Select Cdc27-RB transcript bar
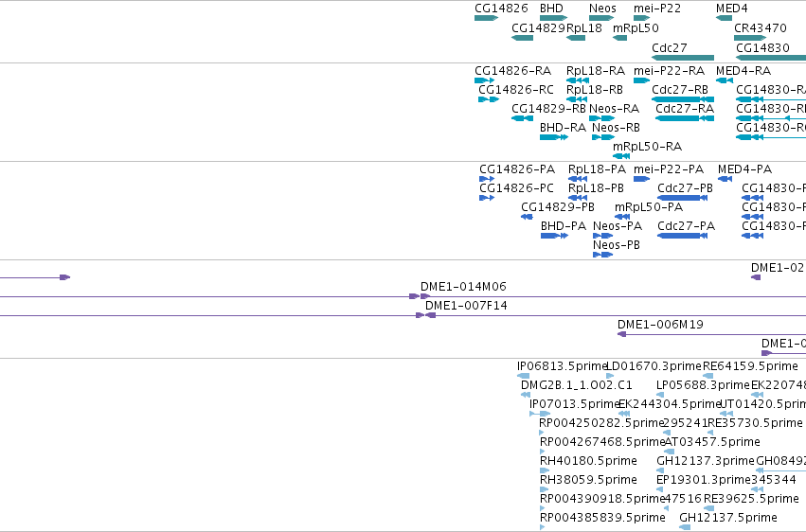The width and height of the screenshot is (806, 532). 683,99
